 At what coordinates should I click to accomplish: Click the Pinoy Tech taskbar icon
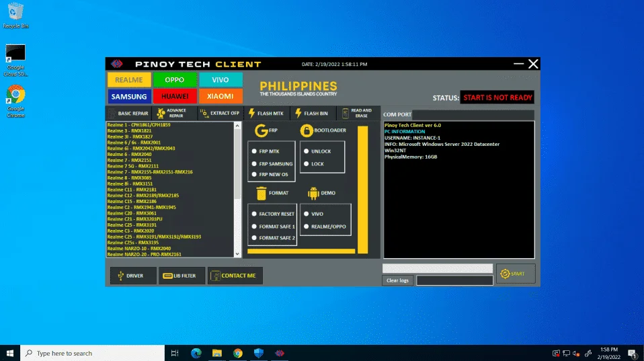pyautogui.click(x=280, y=353)
